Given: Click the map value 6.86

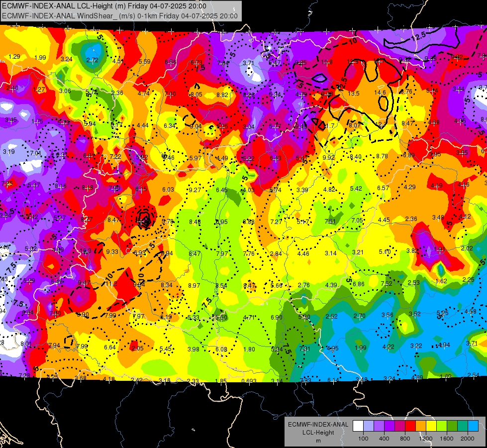Looking at the screenshot, I should coord(359,284).
